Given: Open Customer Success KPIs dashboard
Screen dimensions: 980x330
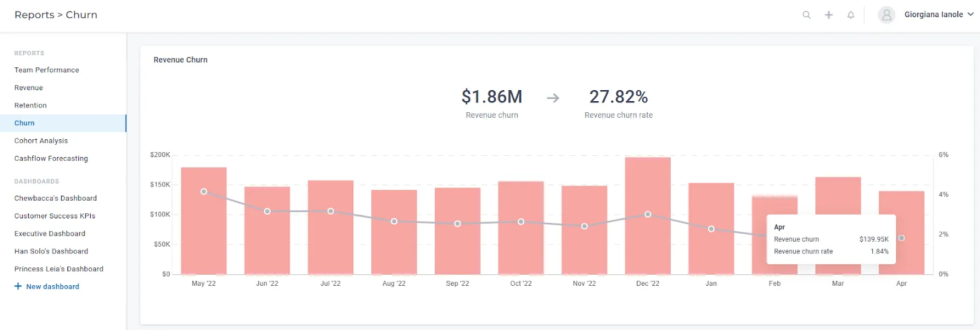Looking at the screenshot, I should 55,216.
